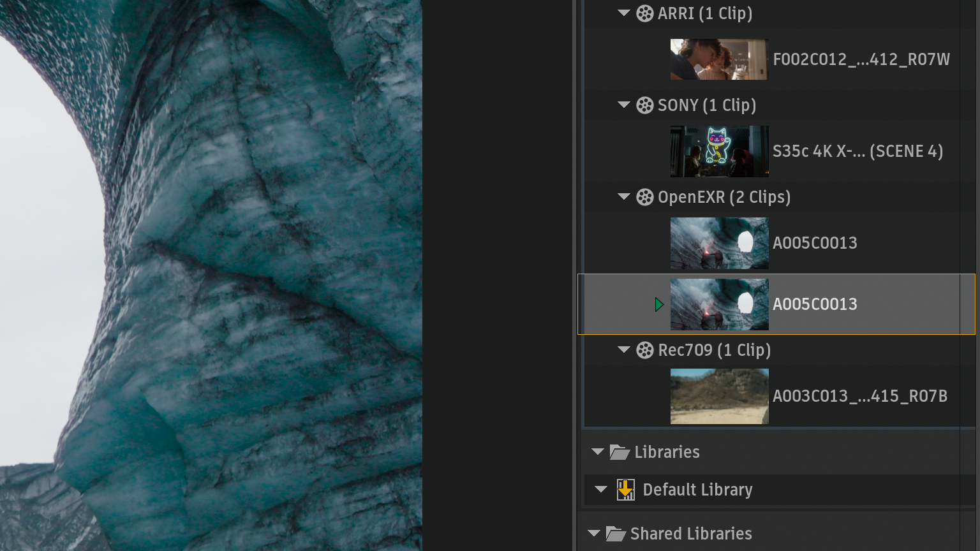980x551 pixels.
Task: Click the first A005C0013 clip name
Action: click(x=815, y=243)
